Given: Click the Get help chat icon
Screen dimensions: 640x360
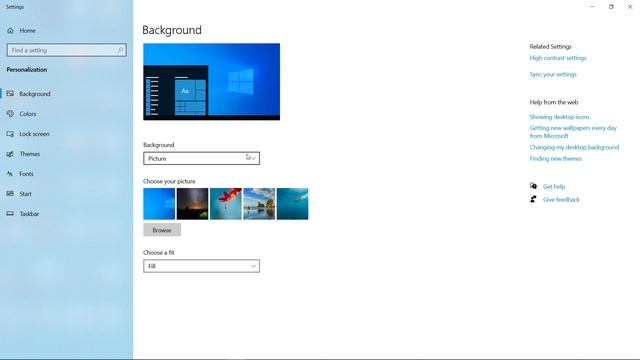Looking at the screenshot, I should click(533, 186).
